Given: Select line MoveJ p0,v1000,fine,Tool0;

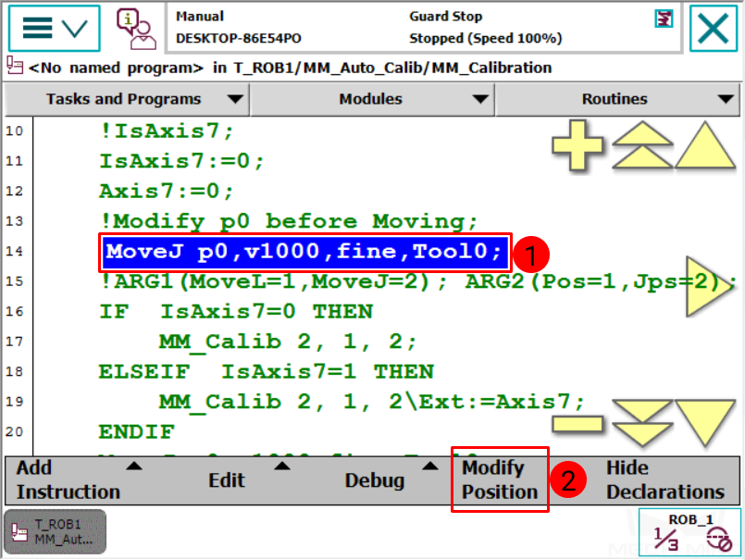Looking at the screenshot, I should pos(304,252).
